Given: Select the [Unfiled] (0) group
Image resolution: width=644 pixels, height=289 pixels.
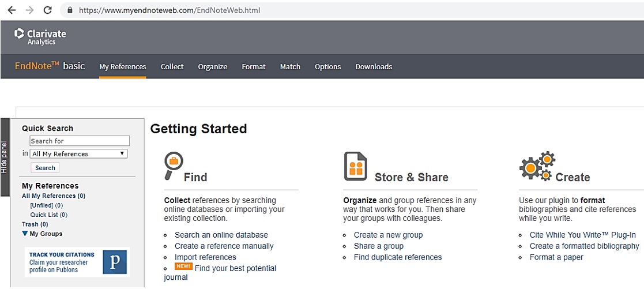Looking at the screenshot, I should [x=46, y=205].
